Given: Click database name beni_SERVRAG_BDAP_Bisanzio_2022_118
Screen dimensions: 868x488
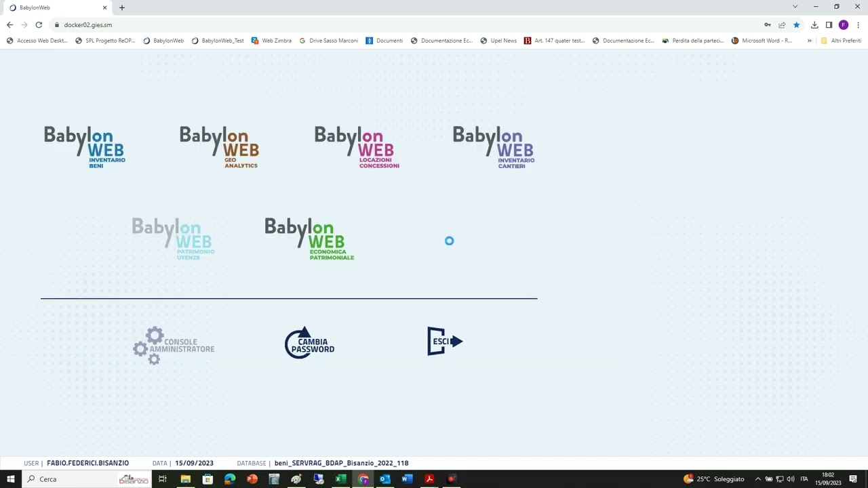Looking at the screenshot, I should coord(341,464).
